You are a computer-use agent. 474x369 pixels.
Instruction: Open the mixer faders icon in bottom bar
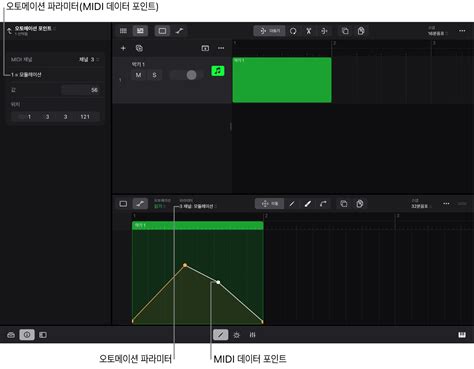pyautogui.click(x=252, y=335)
